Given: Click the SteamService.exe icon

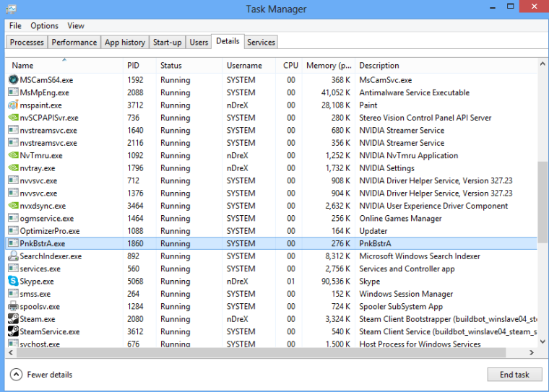Looking at the screenshot, I should point(13,332).
